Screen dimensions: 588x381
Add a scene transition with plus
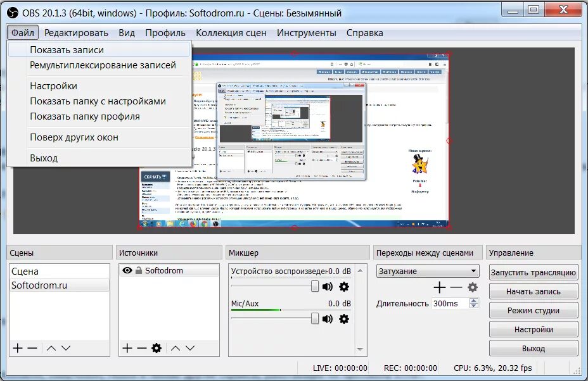pyautogui.click(x=440, y=287)
